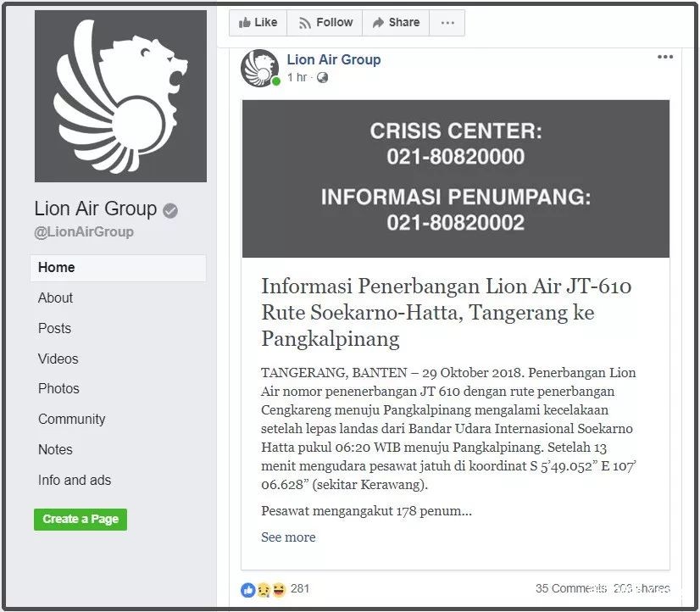
Task: Click the sad reaction emoji icon
Action: pyautogui.click(x=264, y=590)
